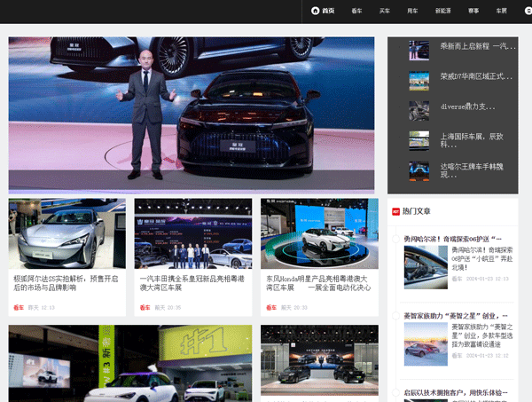Viewport: 532px width, 402px height.
Task: Click the red HOT icon beside 热门文章
Action: point(396,211)
